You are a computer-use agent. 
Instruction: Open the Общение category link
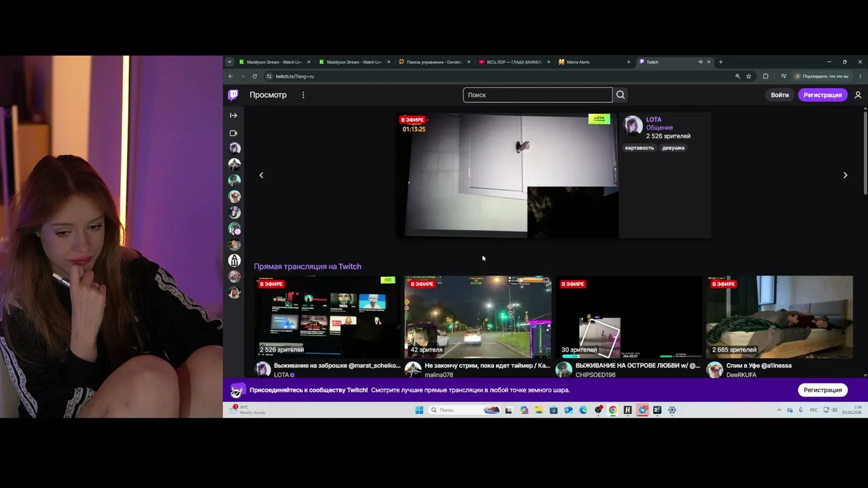tap(660, 127)
